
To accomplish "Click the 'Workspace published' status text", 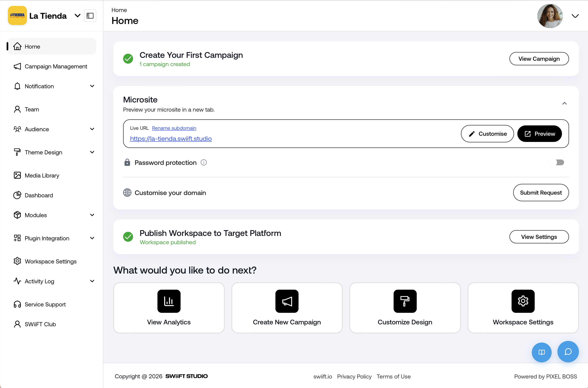I will pyautogui.click(x=168, y=242).
